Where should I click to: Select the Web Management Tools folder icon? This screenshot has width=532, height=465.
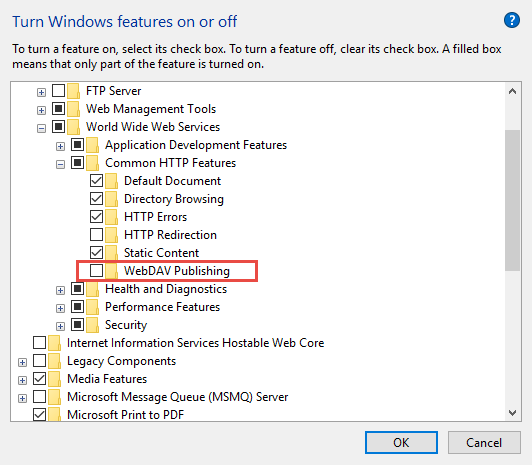tap(73, 109)
